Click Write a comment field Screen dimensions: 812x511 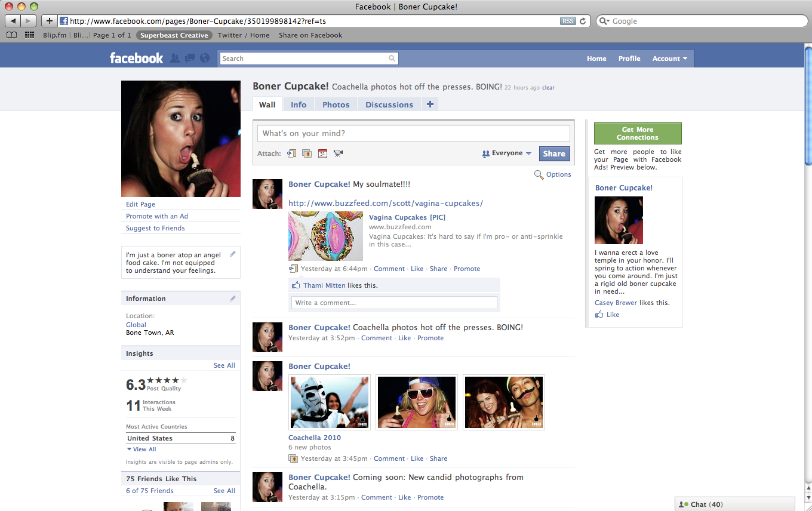[x=395, y=303]
